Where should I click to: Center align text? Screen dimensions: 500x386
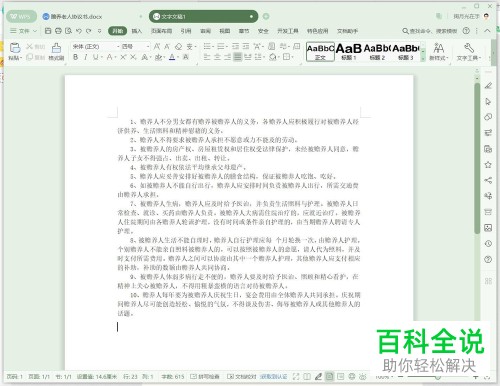(217, 57)
